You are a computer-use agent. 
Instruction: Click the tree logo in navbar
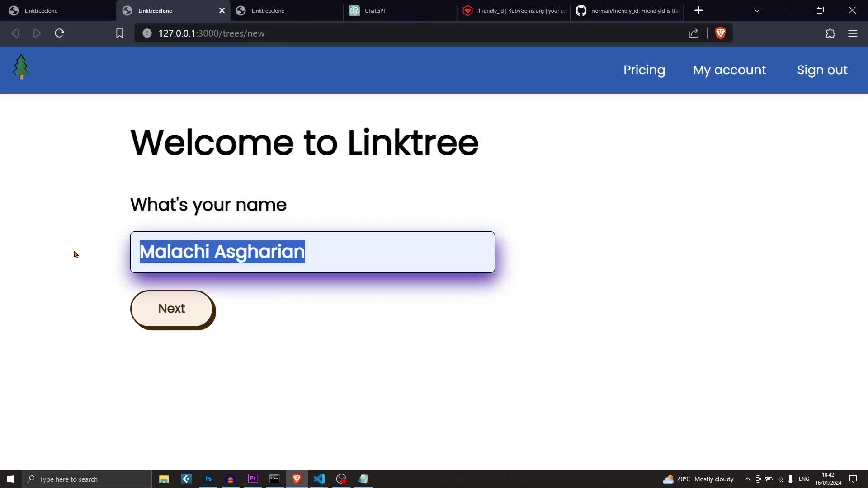tap(21, 67)
